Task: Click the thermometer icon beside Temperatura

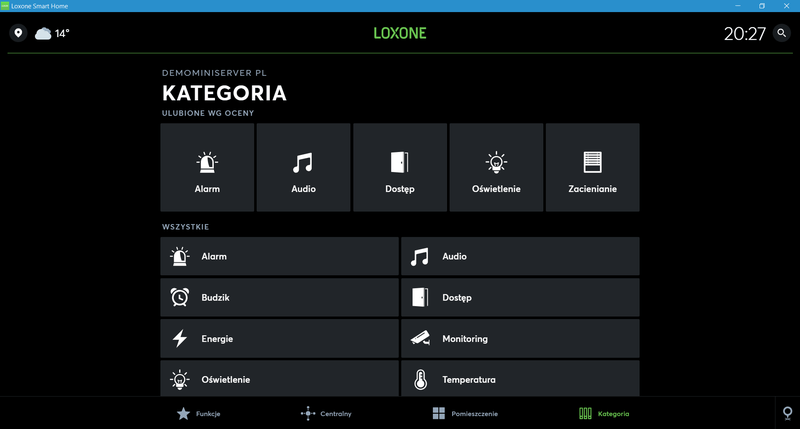Action: click(x=420, y=380)
